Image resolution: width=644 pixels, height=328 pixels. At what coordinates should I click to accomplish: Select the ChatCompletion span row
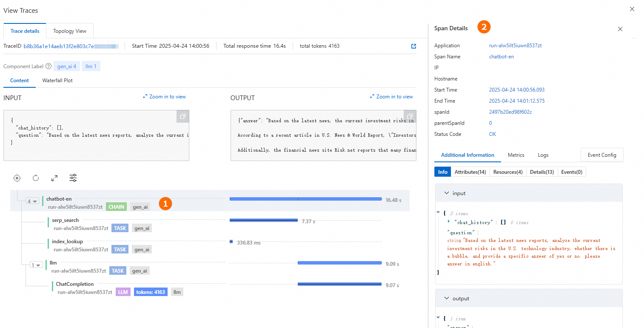click(75, 284)
